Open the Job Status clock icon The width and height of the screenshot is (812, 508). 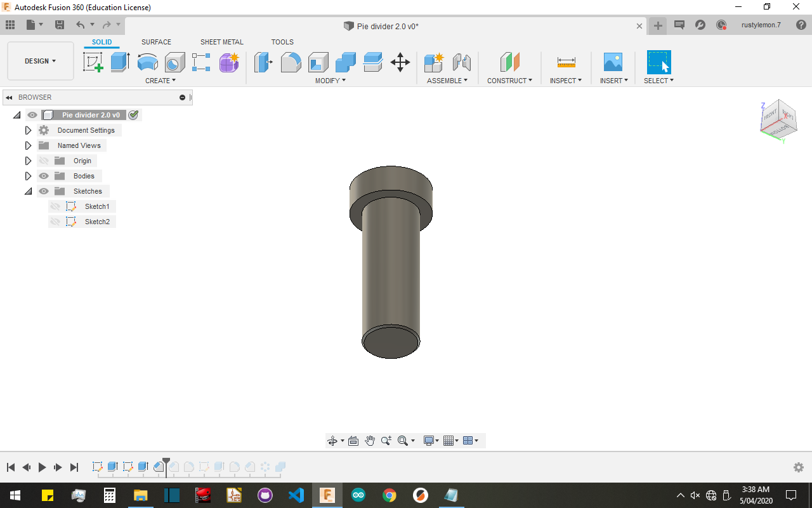(x=721, y=25)
